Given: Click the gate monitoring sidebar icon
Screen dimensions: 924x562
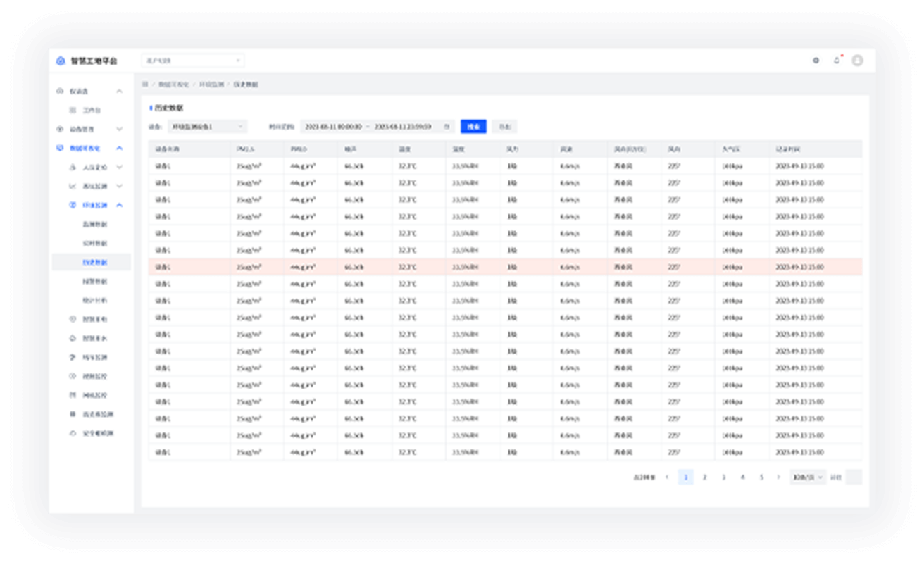Looking at the screenshot, I should [x=73, y=395].
